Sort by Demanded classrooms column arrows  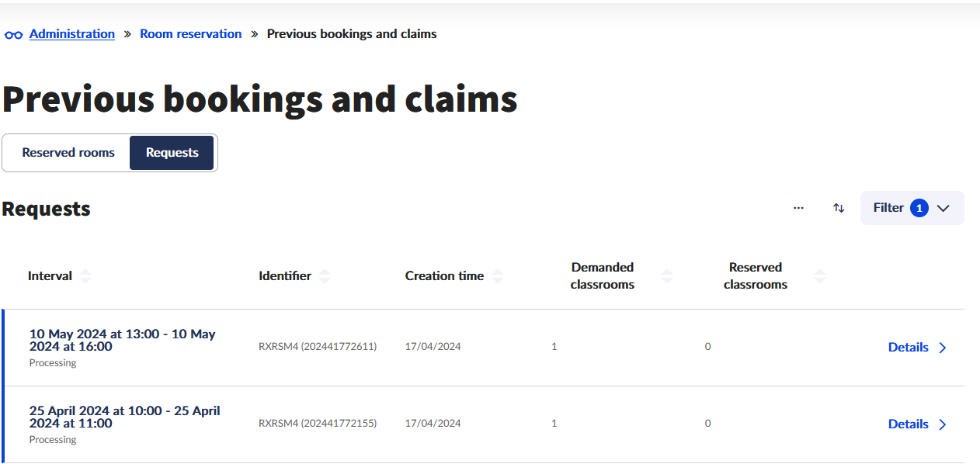[x=666, y=276]
